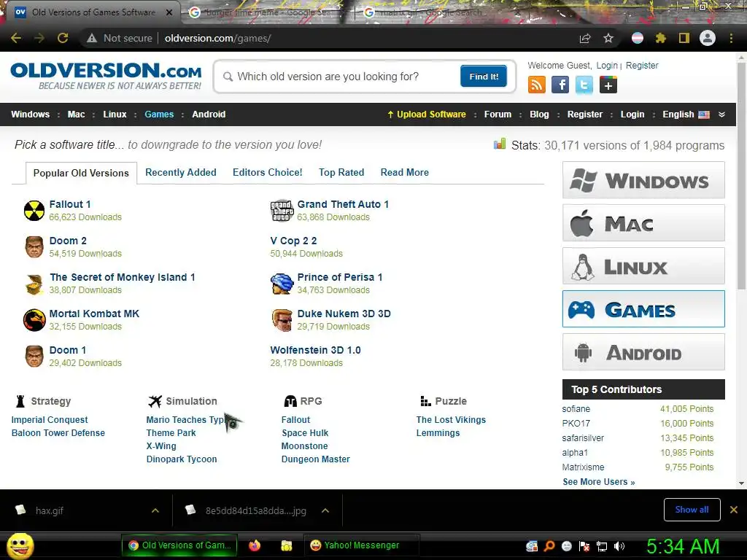The width and height of the screenshot is (747, 560).
Task: Open V Cop 2 2 link
Action: (x=293, y=241)
